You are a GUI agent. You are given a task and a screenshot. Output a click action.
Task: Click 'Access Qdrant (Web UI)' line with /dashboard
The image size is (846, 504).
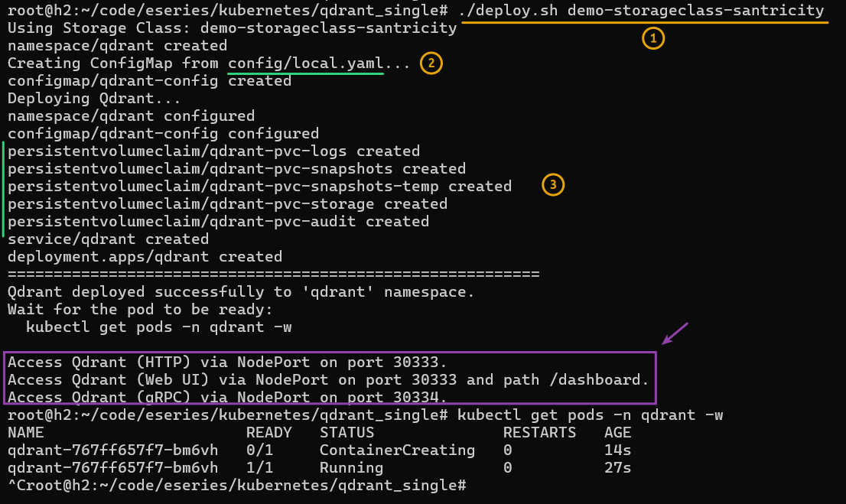[x=328, y=380]
